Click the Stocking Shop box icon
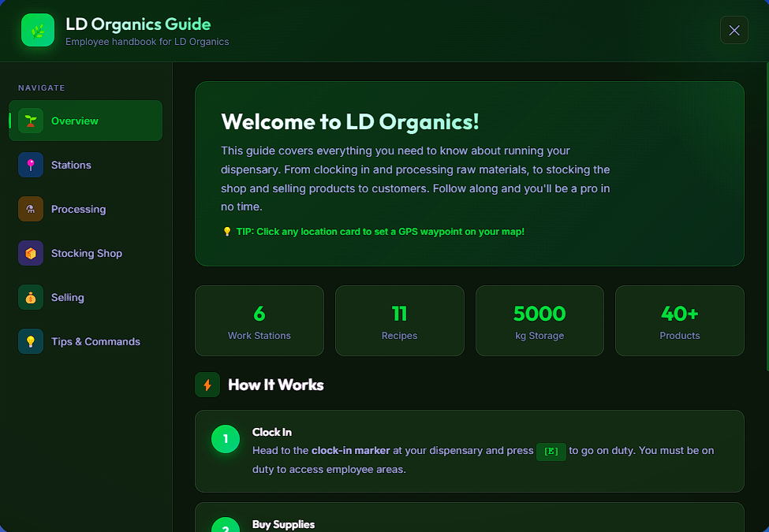The image size is (769, 532). (31, 253)
